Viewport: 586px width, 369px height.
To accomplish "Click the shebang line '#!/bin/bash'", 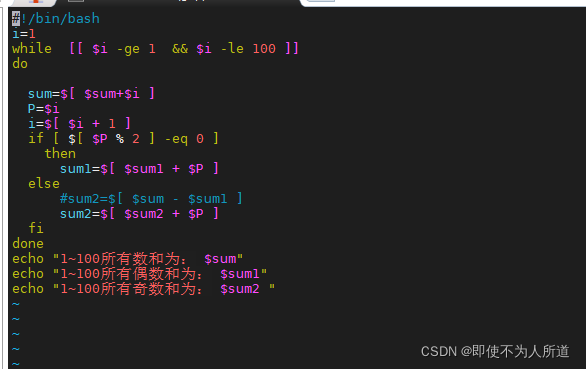I will (x=56, y=18).
